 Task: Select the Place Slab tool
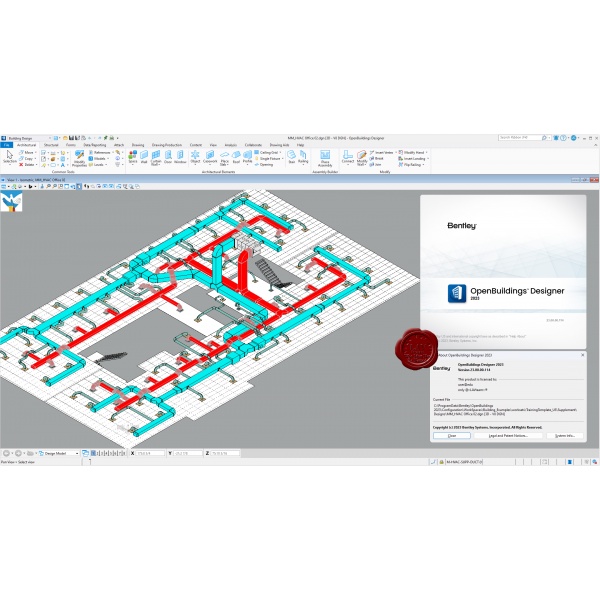tap(224, 158)
